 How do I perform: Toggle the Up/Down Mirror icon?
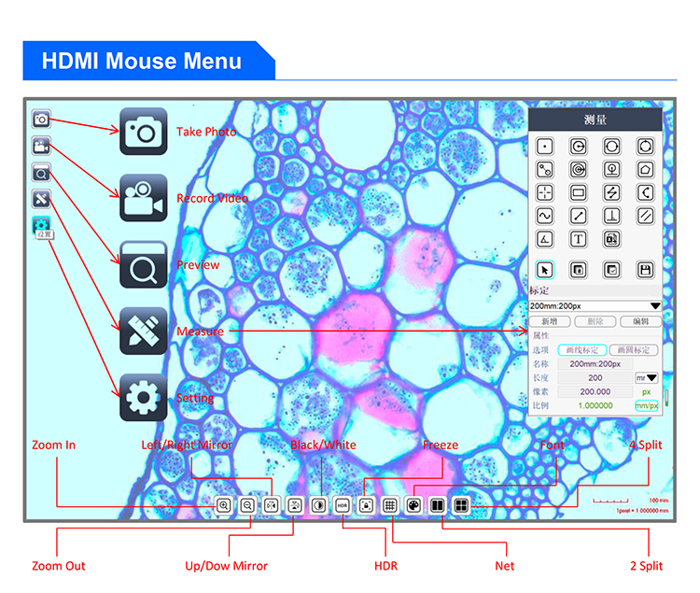click(x=295, y=505)
